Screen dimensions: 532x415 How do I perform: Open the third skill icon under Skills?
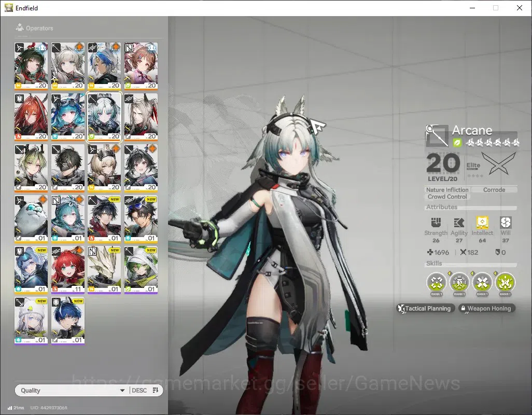pyautogui.click(x=482, y=282)
